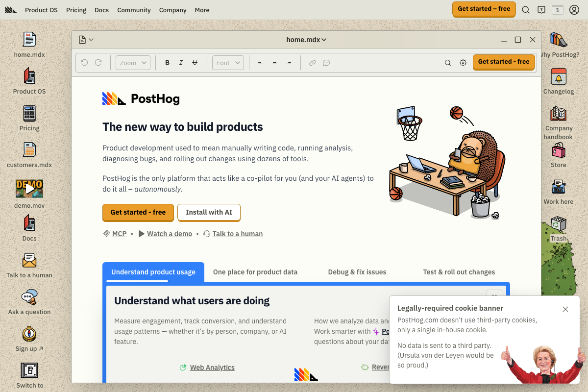Viewport: 588px width, 392px height.
Task: Click the Install with AI button
Action: (x=209, y=213)
